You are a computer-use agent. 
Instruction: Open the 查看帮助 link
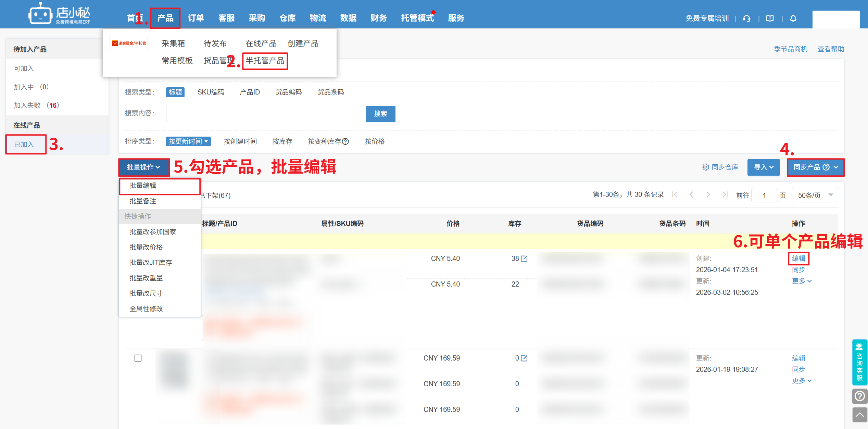pyautogui.click(x=831, y=49)
